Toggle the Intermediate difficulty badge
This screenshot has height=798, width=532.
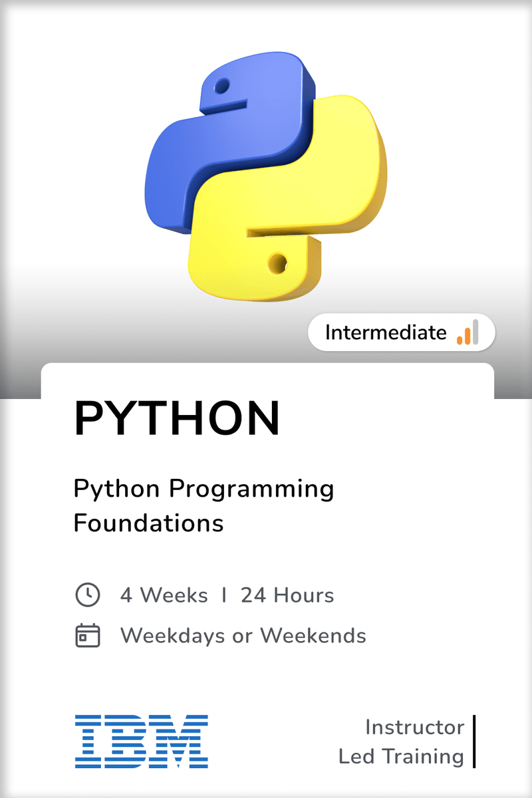tap(402, 332)
